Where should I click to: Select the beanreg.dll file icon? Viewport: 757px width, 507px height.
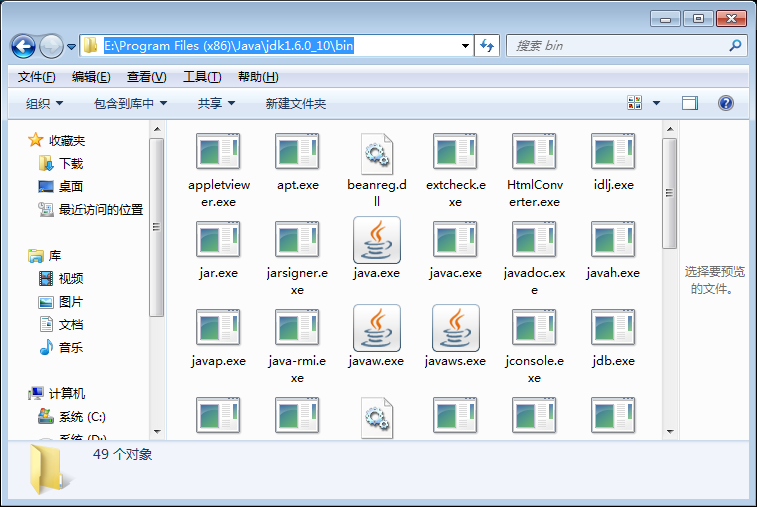(x=377, y=154)
